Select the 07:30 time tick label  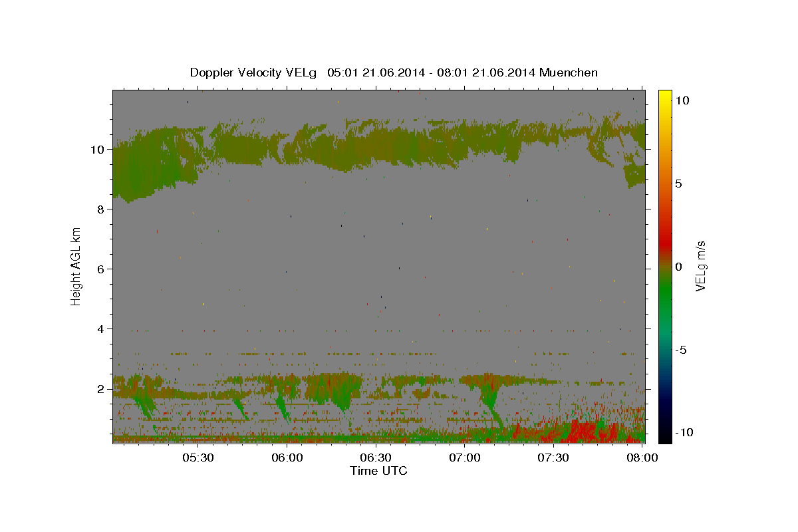(x=553, y=458)
